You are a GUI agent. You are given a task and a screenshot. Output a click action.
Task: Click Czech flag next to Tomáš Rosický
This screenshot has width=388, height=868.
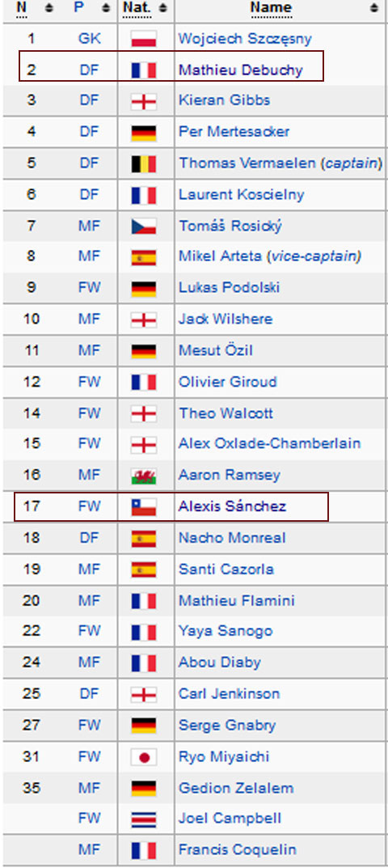(144, 227)
